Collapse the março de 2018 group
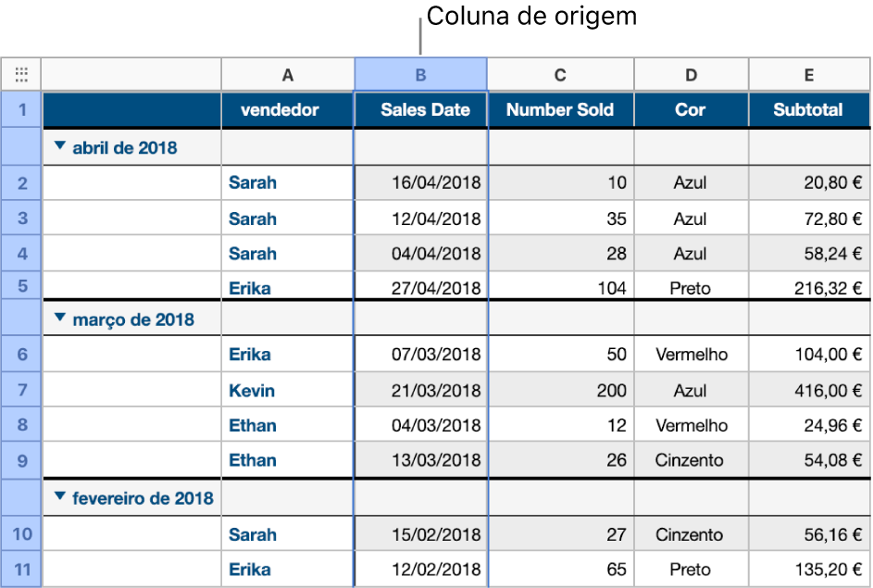This screenshot has width=873, height=588. pyautogui.click(x=61, y=319)
